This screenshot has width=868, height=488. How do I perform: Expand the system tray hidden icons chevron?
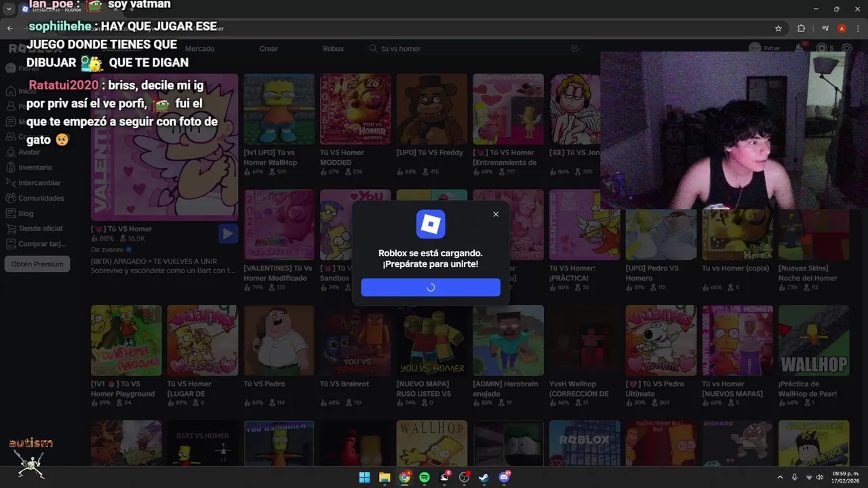coord(780,477)
